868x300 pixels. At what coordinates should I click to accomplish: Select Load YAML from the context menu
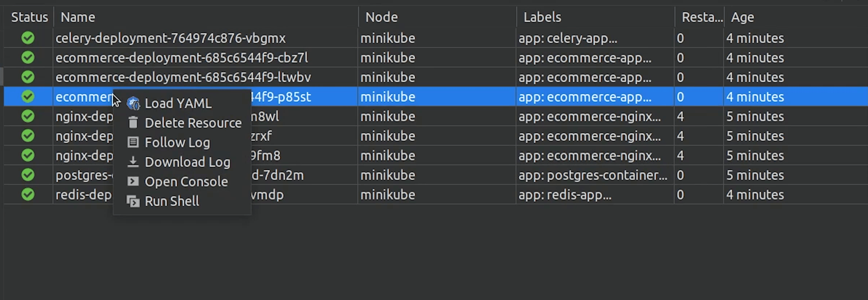(x=178, y=104)
